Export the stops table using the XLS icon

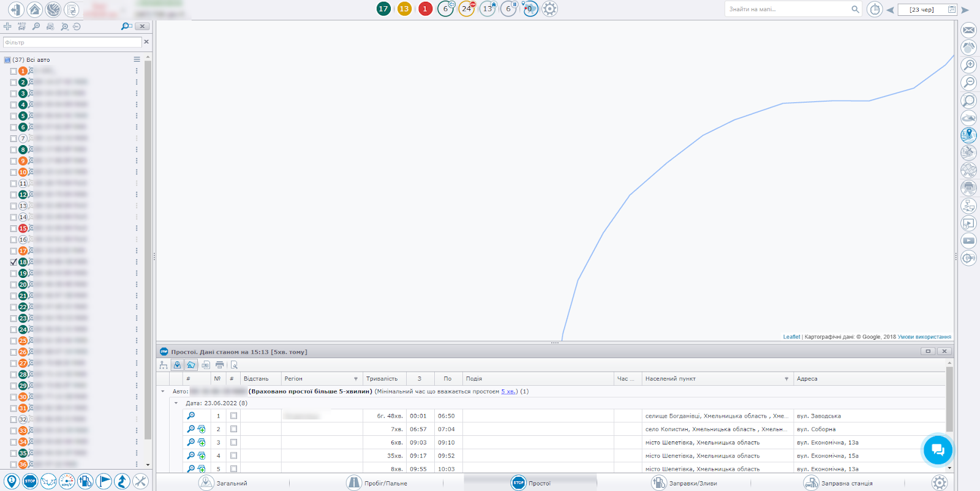tap(205, 365)
